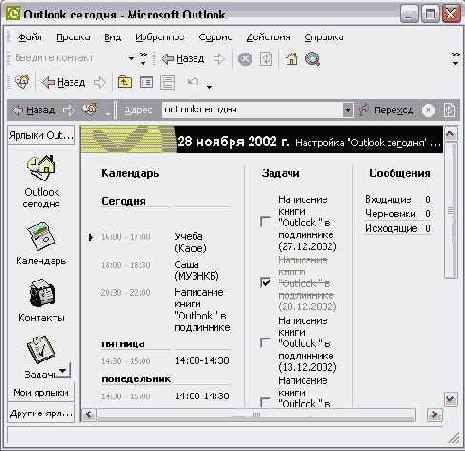Open the Учеба (Касе) appointment
Viewport: 465px width, 451px height.
click(190, 242)
